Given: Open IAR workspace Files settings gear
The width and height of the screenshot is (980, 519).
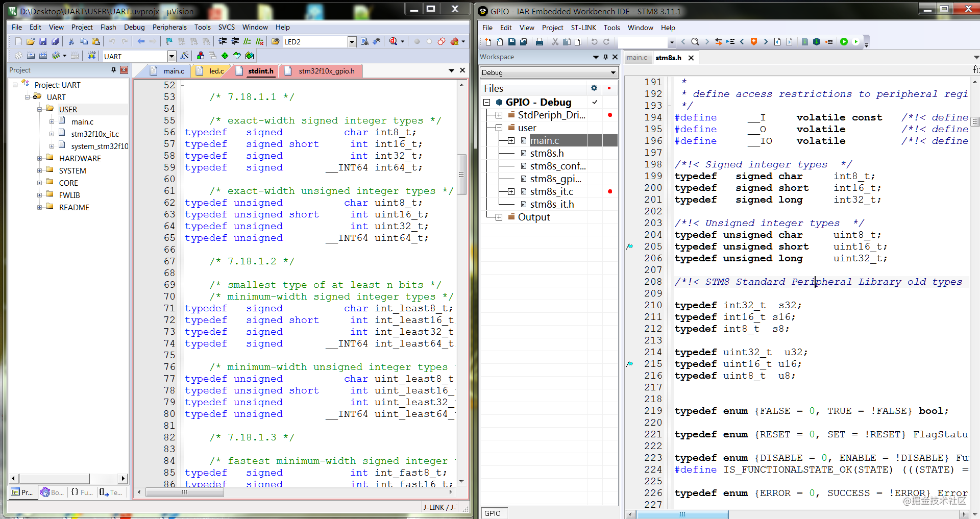Looking at the screenshot, I should pyautogui.click(x=594, y=88).
